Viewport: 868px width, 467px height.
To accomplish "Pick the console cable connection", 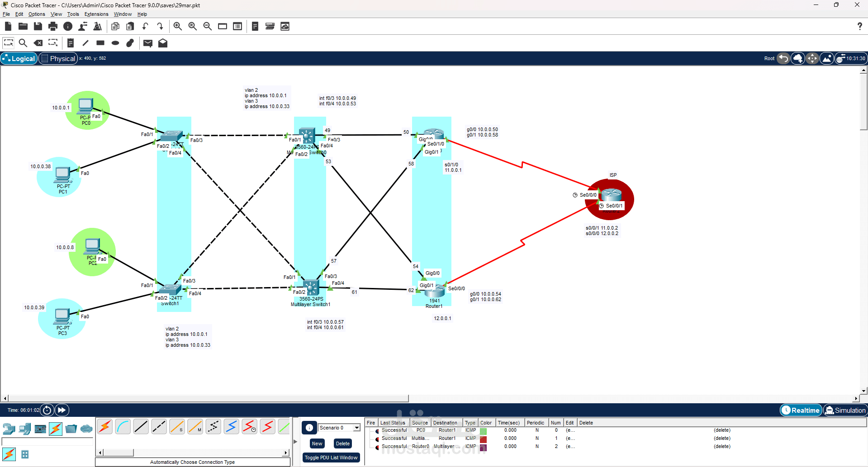I will [x=123, y=427].
